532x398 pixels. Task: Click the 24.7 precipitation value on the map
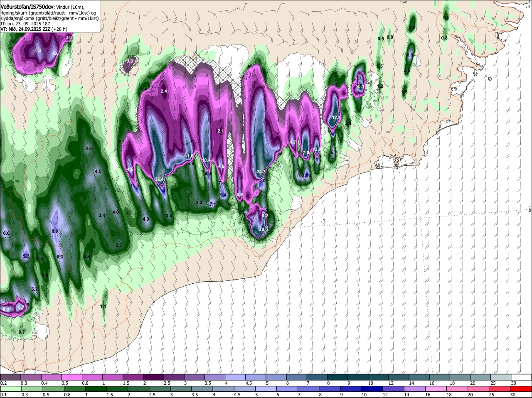(x=261, y=172)
